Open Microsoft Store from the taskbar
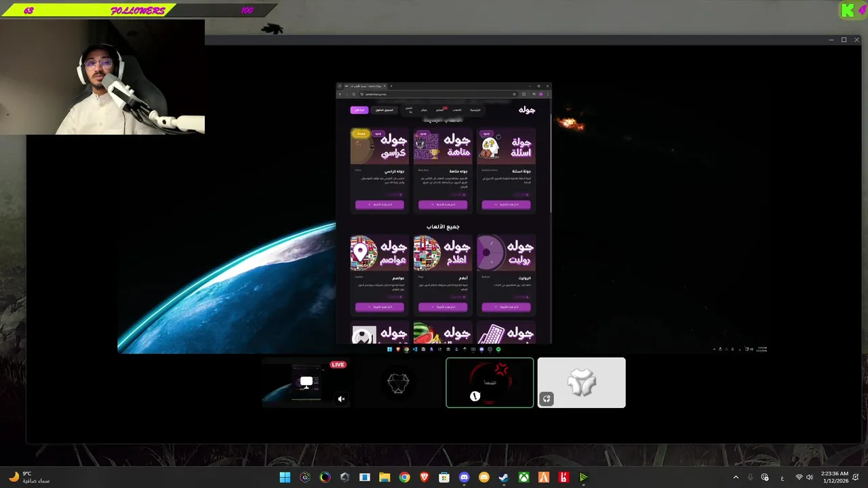 [444, 477]
